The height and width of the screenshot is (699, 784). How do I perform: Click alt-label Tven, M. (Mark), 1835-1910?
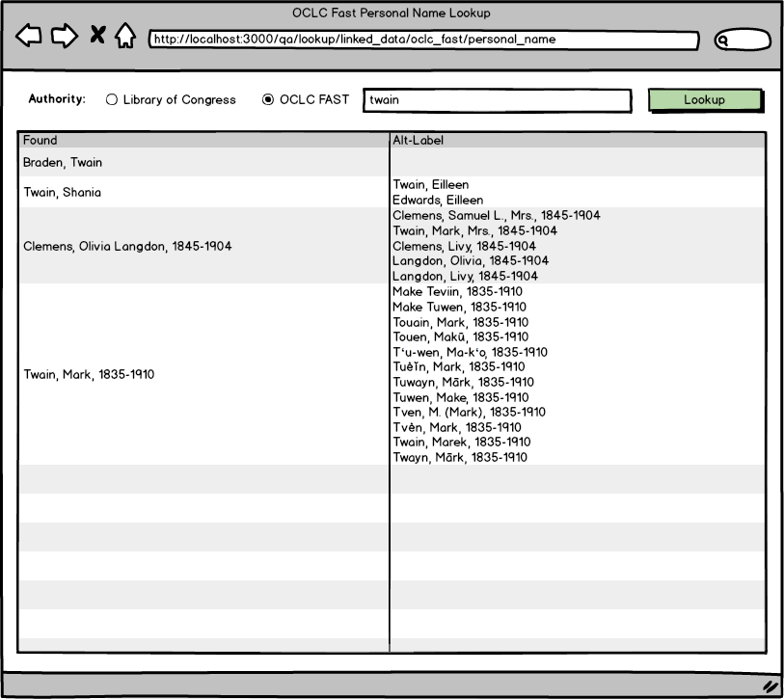point(469,412)
